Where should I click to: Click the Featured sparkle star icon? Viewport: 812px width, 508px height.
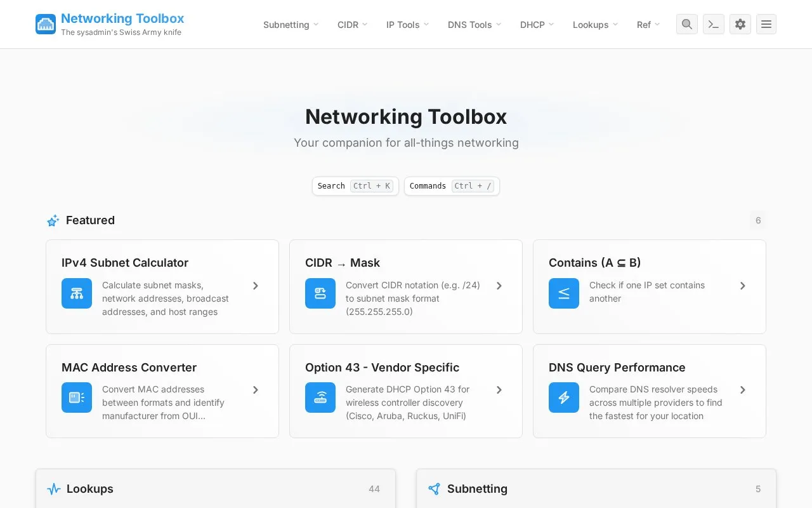[53, 221]
